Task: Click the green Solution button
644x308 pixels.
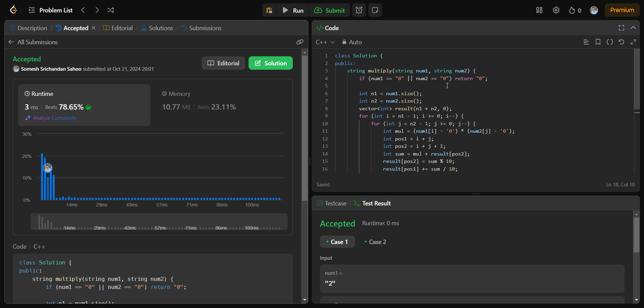Action: pyautogui.click(x=270, y=63)
